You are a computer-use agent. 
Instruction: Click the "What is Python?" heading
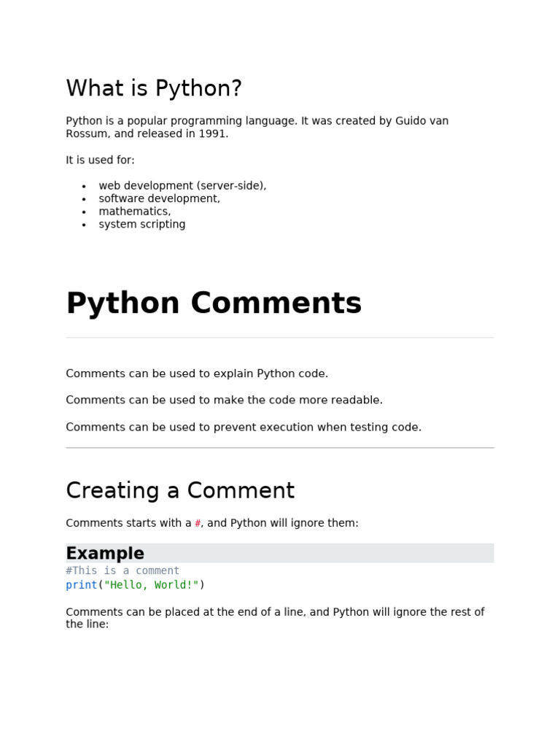[153, 89]
